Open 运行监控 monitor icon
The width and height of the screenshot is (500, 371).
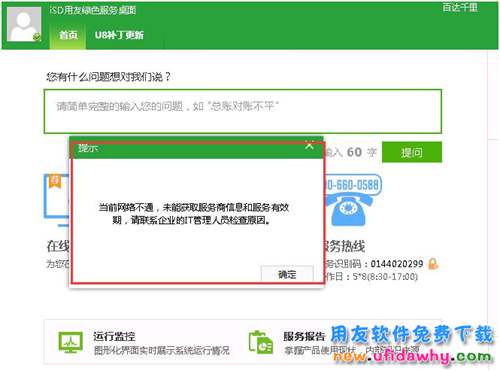point(71,342)
